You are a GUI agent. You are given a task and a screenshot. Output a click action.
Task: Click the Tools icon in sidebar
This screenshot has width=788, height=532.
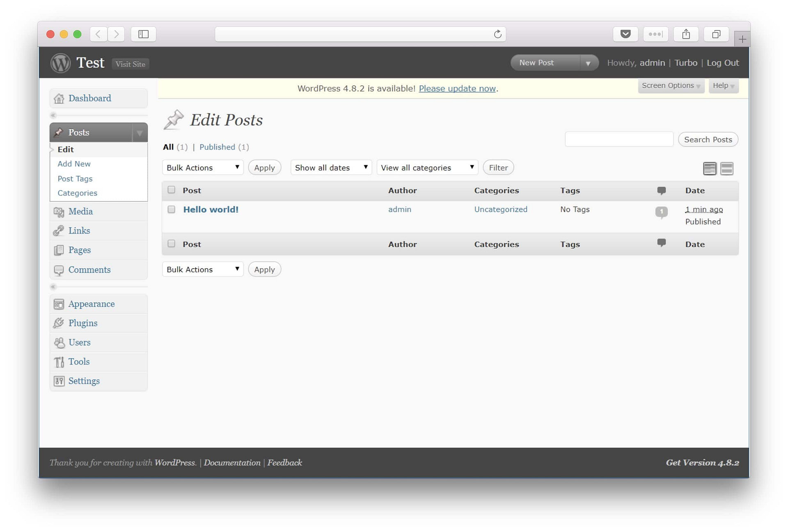[x=59, y=362]
